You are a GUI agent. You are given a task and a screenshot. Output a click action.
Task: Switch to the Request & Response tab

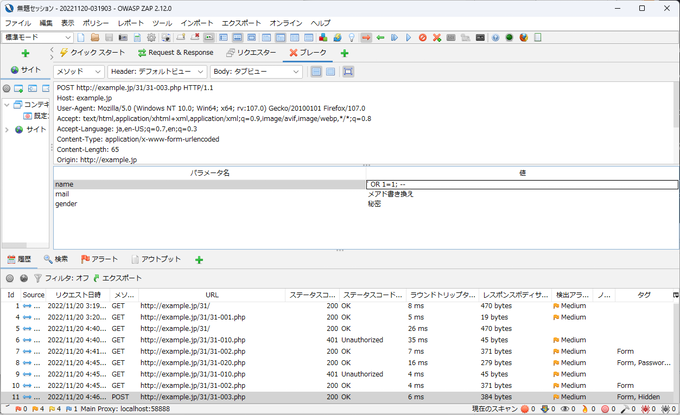pyautogui.click(x=175, y=52)
